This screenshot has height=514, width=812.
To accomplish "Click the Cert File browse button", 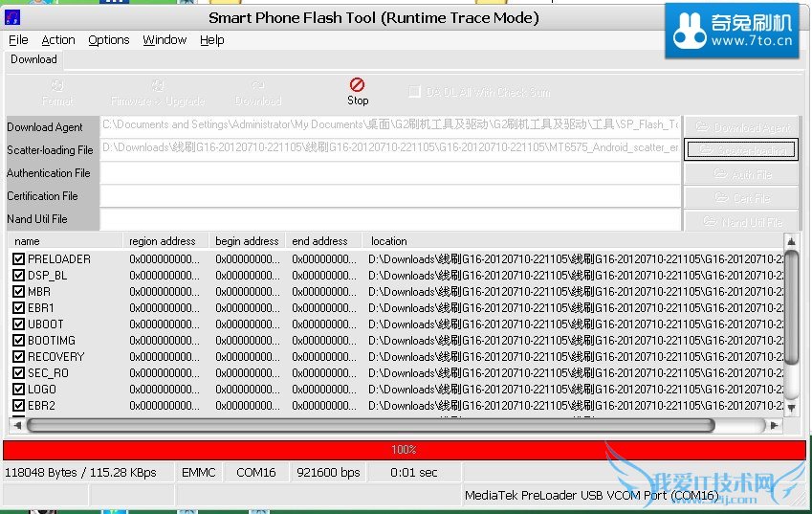I will click(740, 197).
